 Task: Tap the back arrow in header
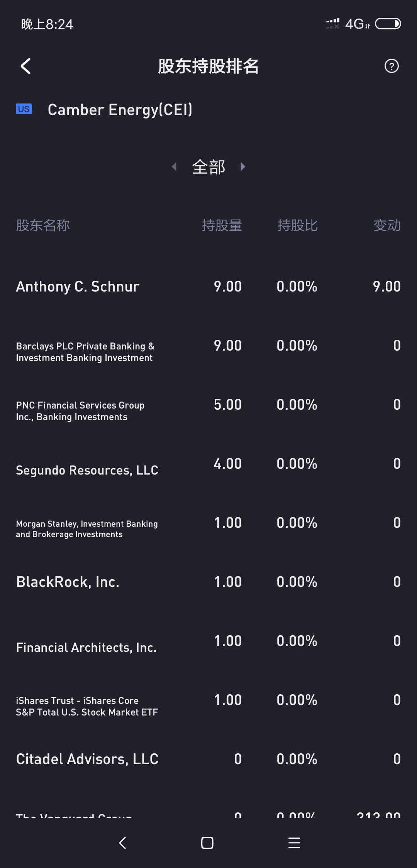tap(25, 66)
